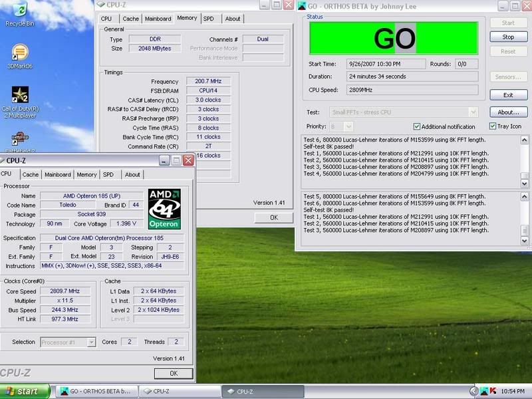This screenshot has width=532, height=399.
Task: Disable the Additional notification option in ORTHOS
Action: tap(416, 126)
